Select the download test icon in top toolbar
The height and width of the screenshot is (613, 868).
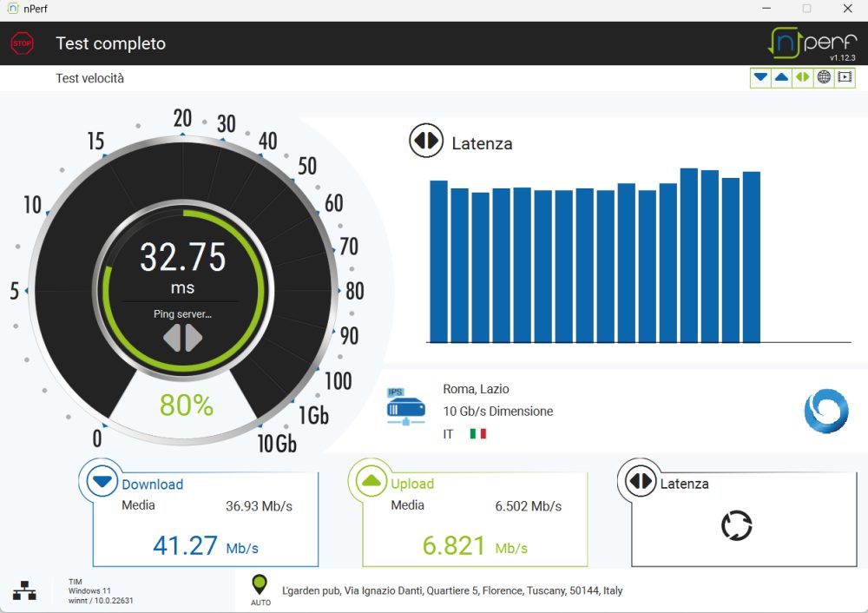pyautogui.click(x=760, y=77)
